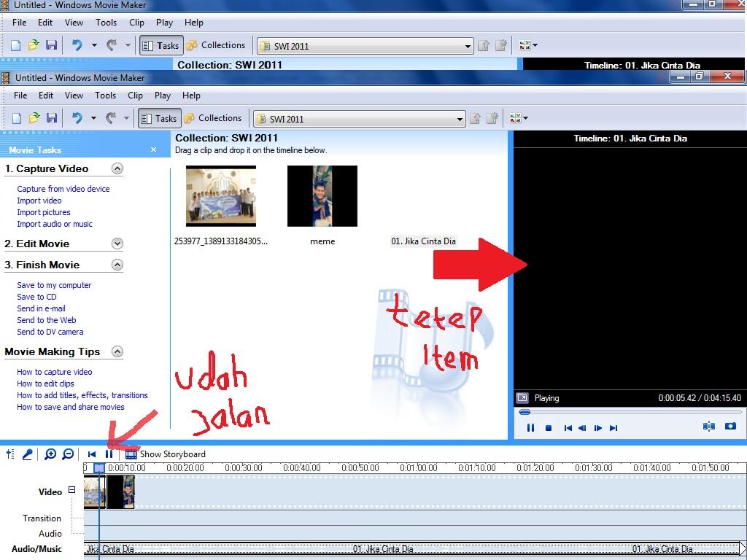The width and height of the screenshot is (747, 560).
Task: Click Open Project icon in front window toolbar
Action: [34, 118]
